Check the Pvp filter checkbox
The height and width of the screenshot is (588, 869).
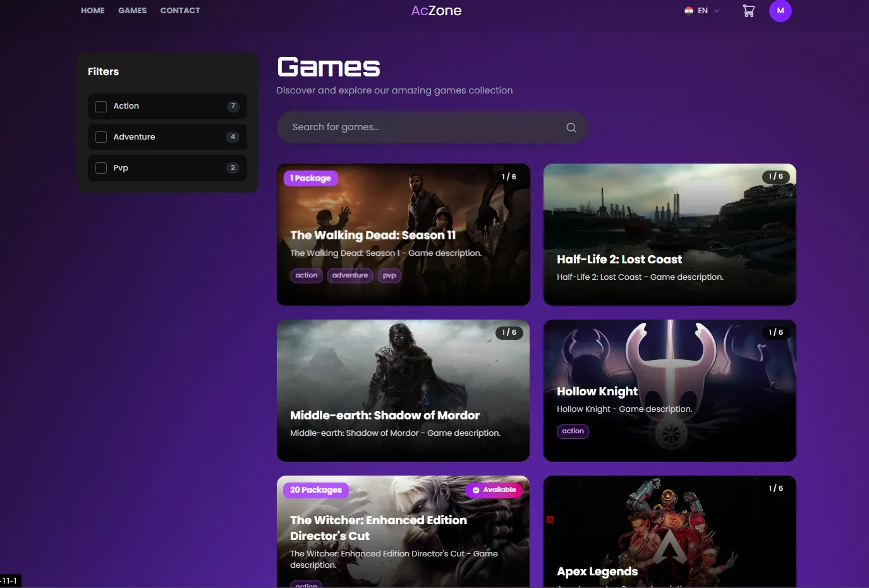pyautogui.click(x=101, y=168)
